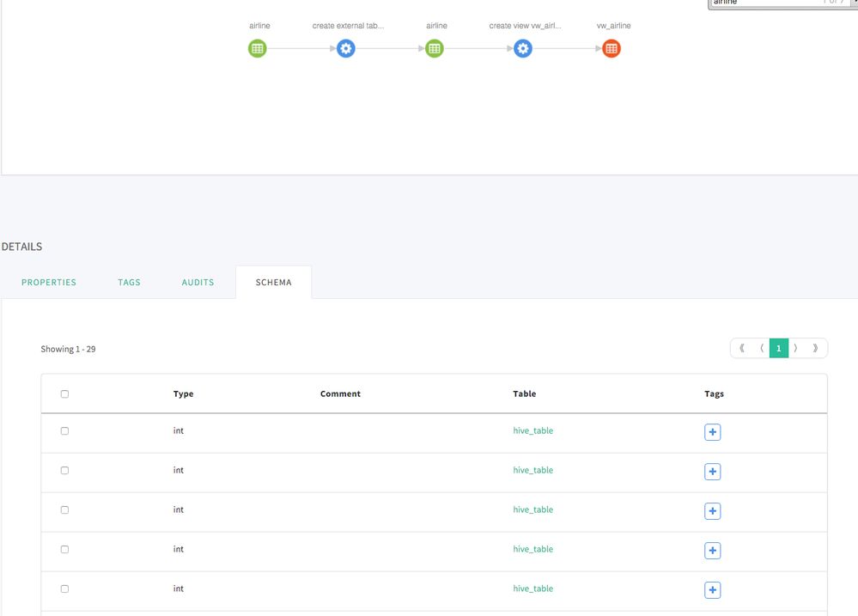
Task: Click the int type value in the fifth row
Action: pyautogui.click(x=179, y=589)
